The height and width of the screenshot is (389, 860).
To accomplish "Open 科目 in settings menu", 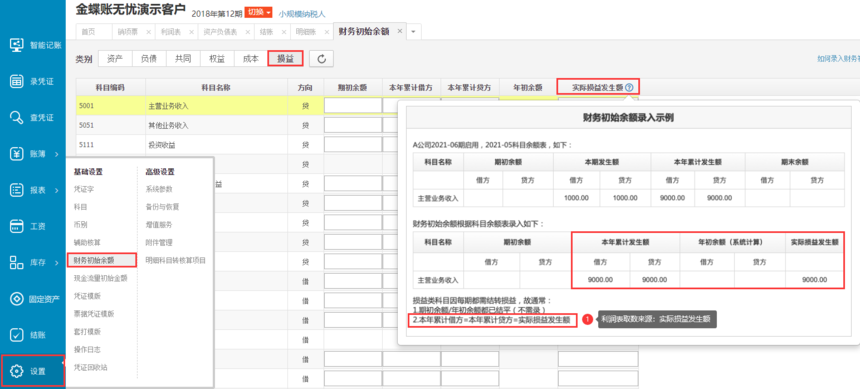I will 80,206.
